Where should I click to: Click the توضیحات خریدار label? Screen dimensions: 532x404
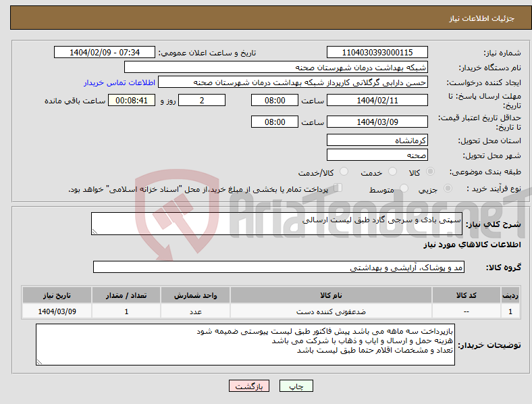click(489, 345)
